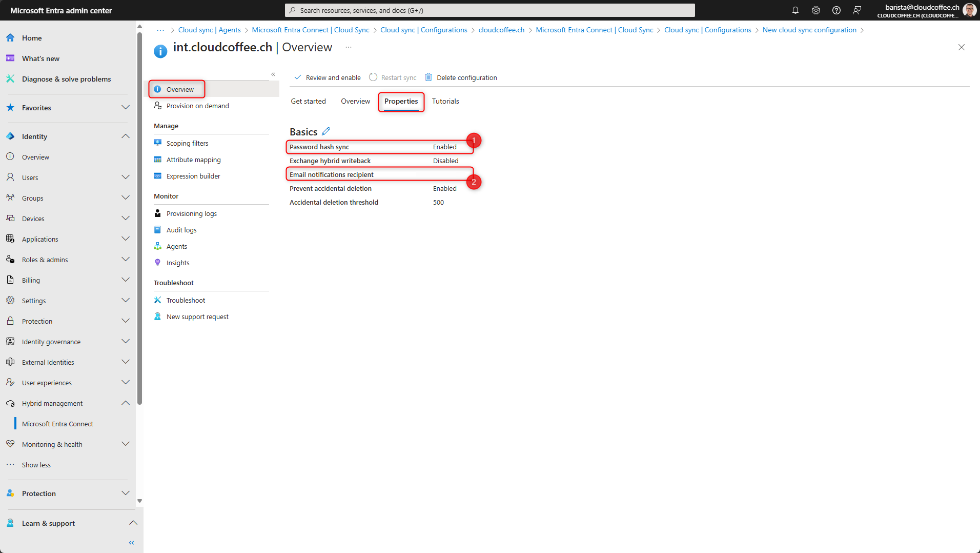Click the pencil icon to edit Basics

tap(326, 131)
